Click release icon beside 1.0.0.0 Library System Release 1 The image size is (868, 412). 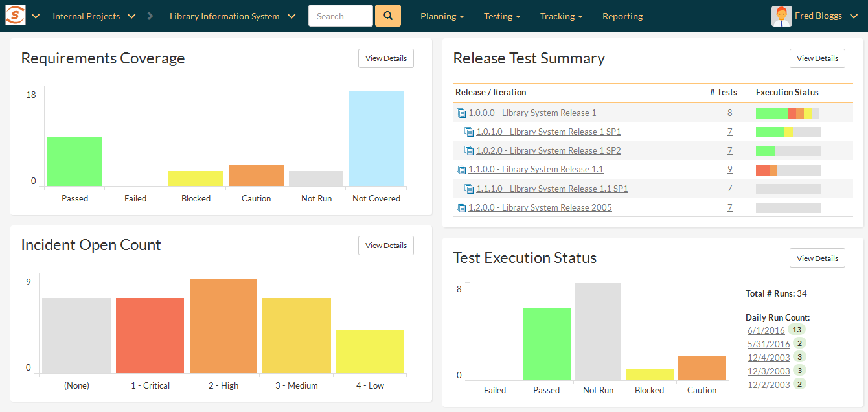tap(461, 113)
